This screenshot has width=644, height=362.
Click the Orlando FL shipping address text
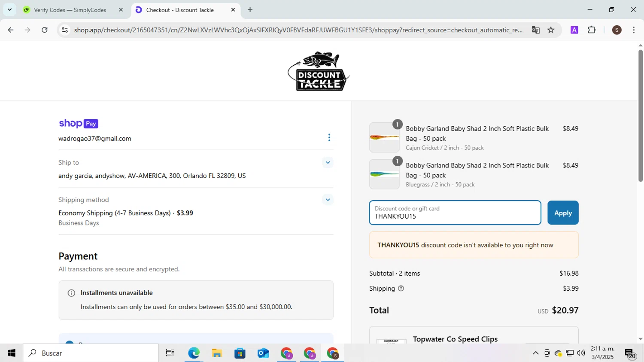pos(152,176)
